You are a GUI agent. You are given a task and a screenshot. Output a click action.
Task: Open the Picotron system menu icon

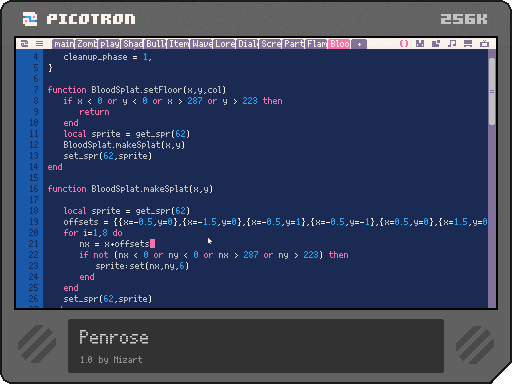24,44
